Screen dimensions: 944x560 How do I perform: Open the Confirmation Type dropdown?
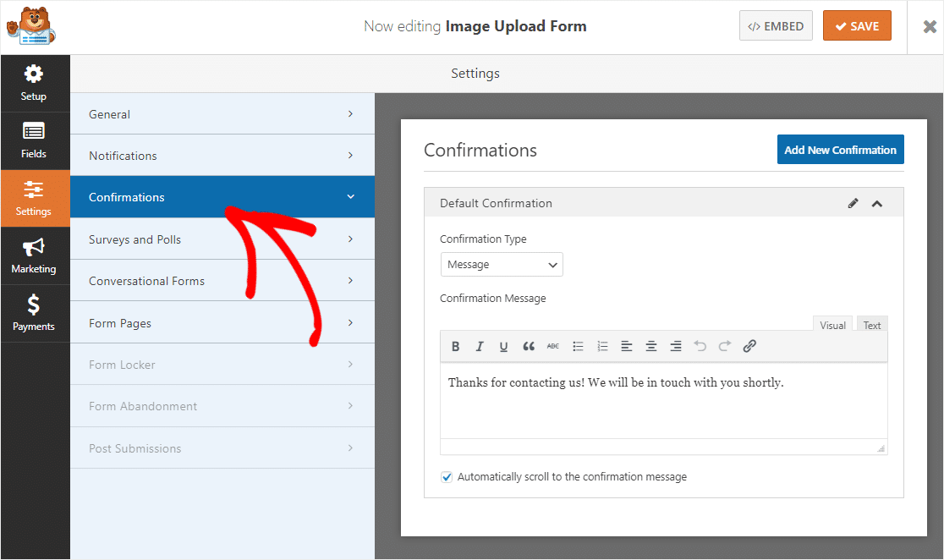(x=502, y=265)
